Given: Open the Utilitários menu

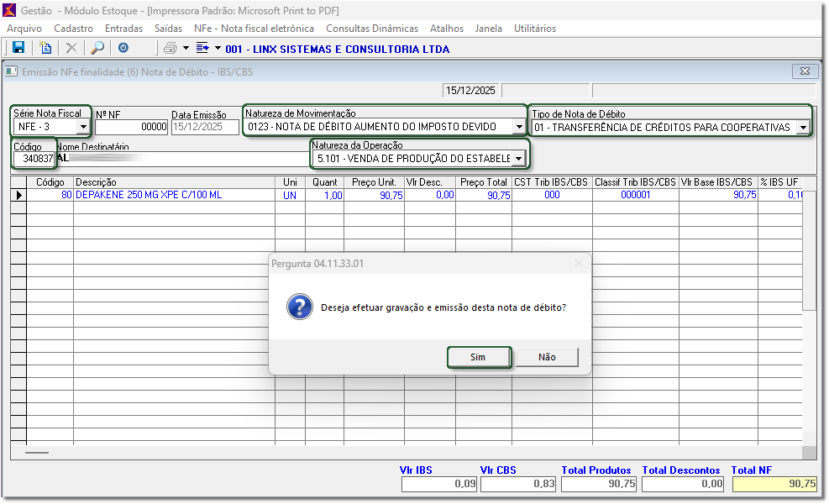Looking at the screenshot, I should click(535, 29).
